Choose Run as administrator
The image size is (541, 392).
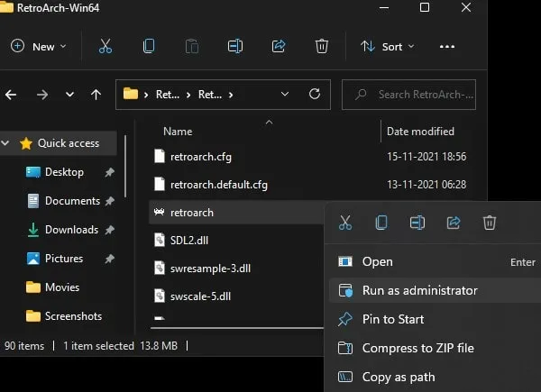436,291
